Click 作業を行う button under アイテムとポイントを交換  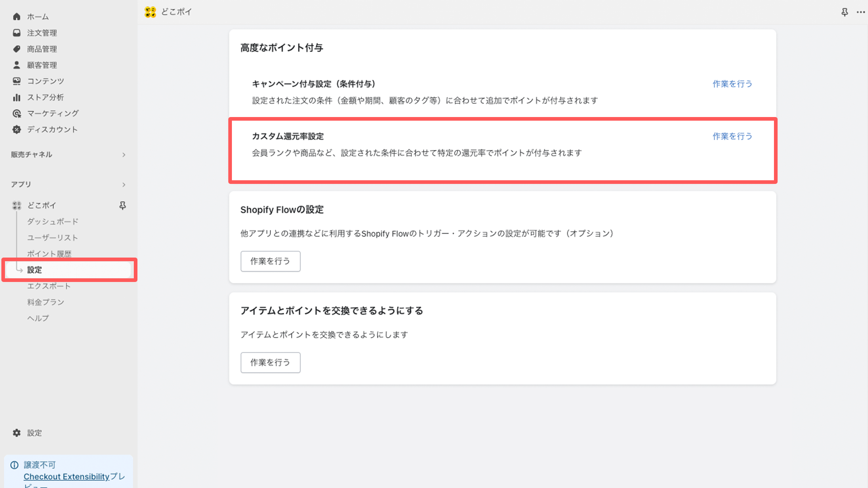coord(270,362)
